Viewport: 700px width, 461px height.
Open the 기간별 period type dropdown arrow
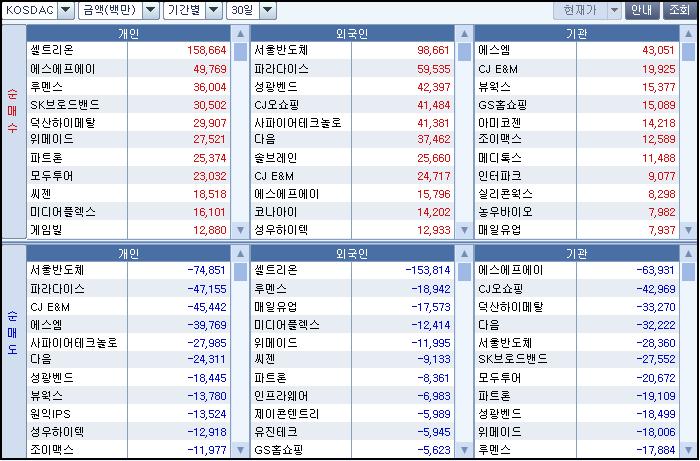click(214, 10)
